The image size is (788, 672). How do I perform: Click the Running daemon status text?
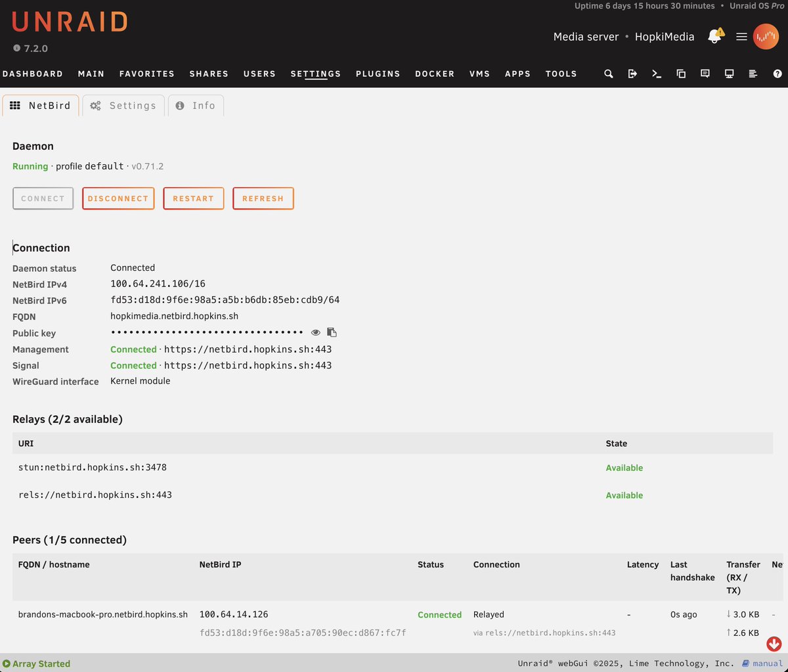coord(30,166)
